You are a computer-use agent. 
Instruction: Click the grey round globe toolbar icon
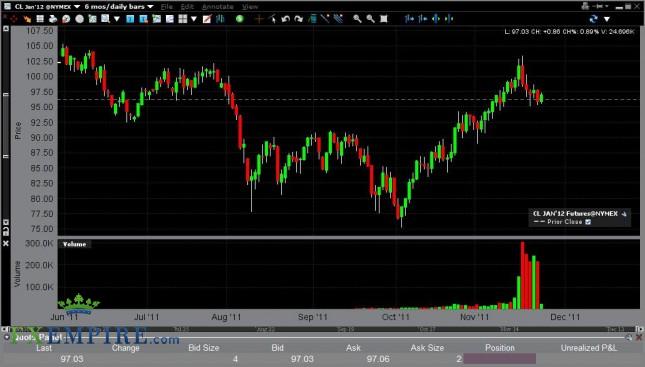[x=79, y=19]
